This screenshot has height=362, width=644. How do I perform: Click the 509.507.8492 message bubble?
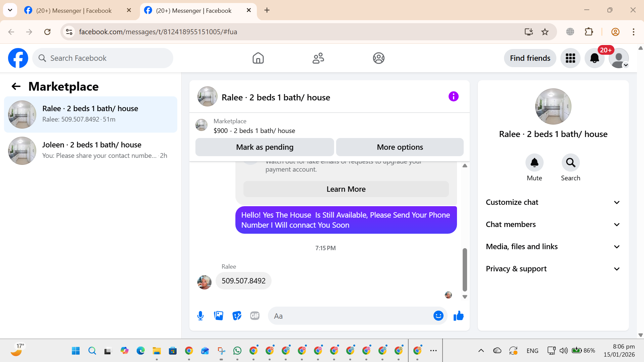243,281
